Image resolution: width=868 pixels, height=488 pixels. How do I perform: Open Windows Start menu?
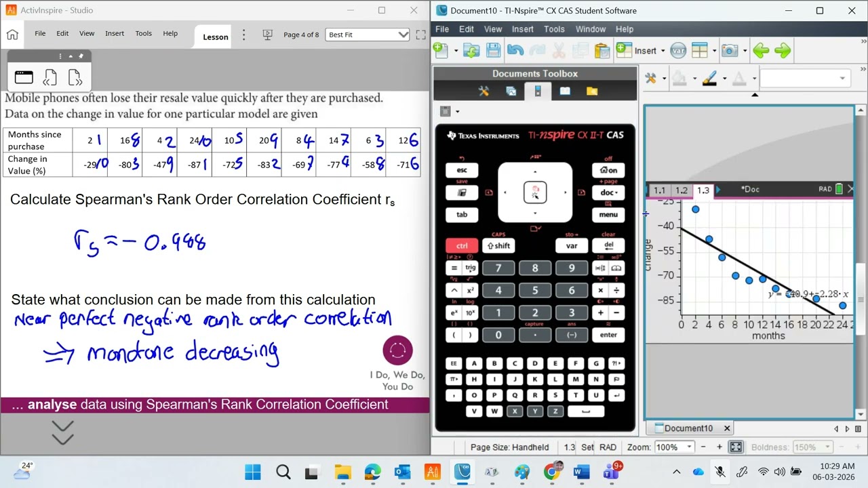coord(252,472)
